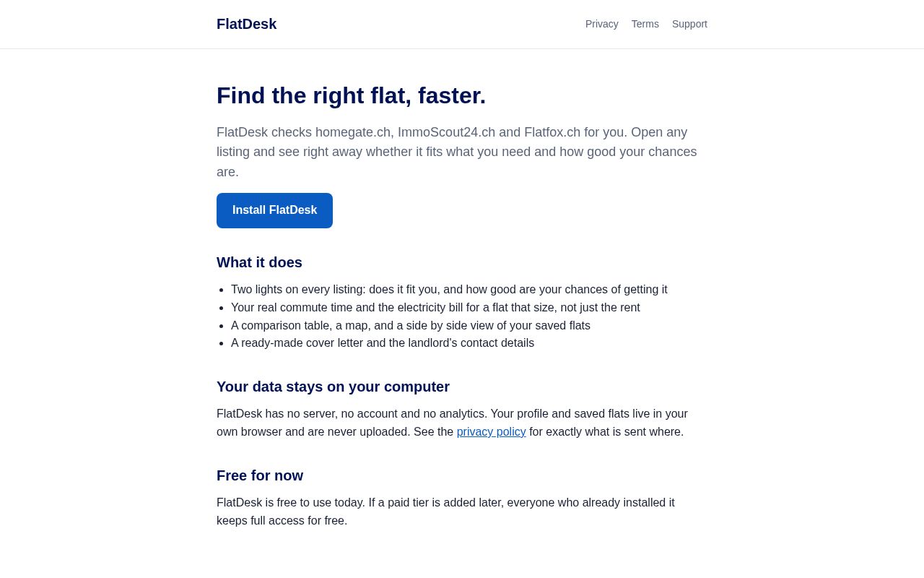
Task: Click the "keeps full access for free" line
Action: tap(282, 521)
